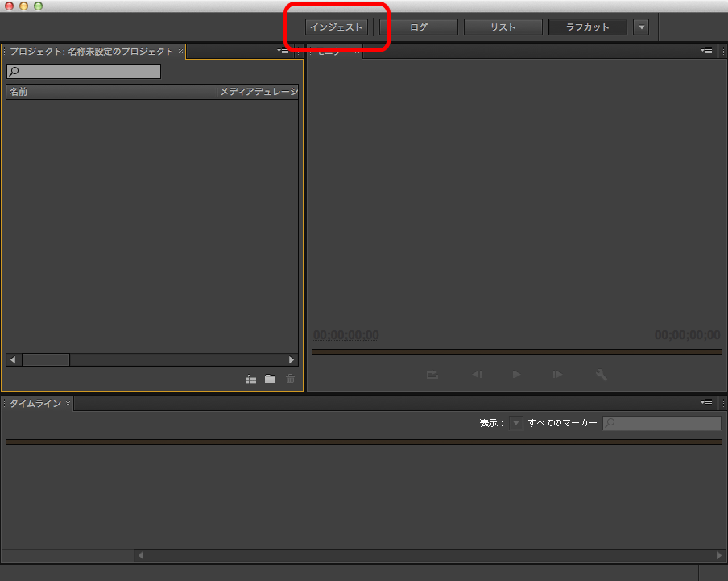Click the project panel search field
Screen dimensions: 728x581
point(84,73)
